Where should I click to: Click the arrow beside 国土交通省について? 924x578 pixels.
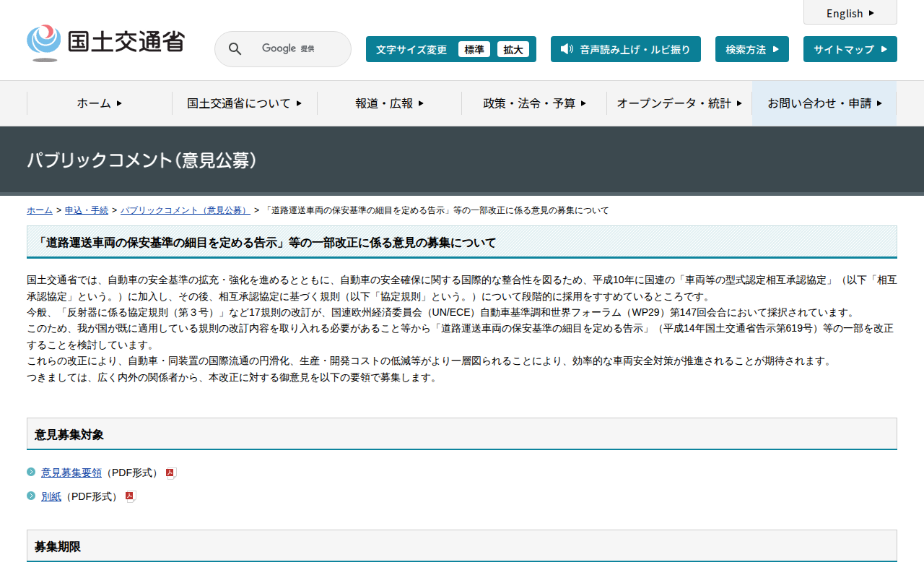299,103
